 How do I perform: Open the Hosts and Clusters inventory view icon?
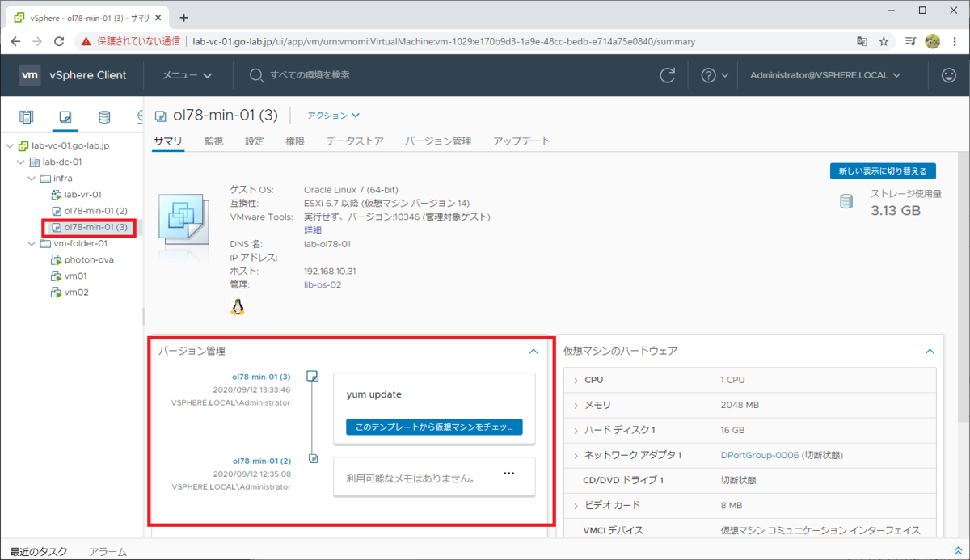[x=27, y=117]
